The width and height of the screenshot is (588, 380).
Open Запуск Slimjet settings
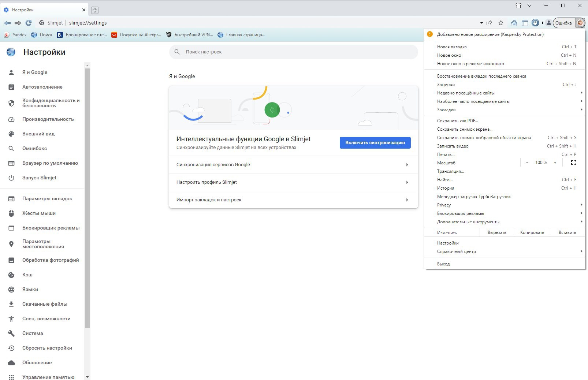[x=42, y=178]
